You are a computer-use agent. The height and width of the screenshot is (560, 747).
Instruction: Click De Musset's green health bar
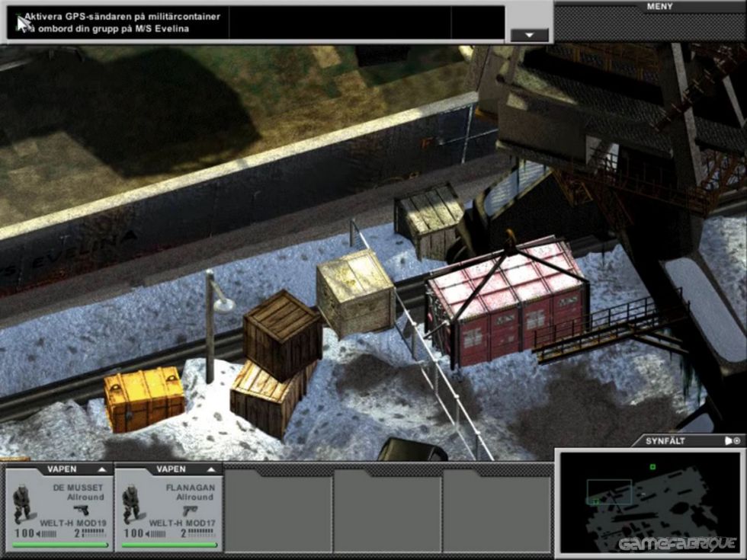tap(60, 545)
